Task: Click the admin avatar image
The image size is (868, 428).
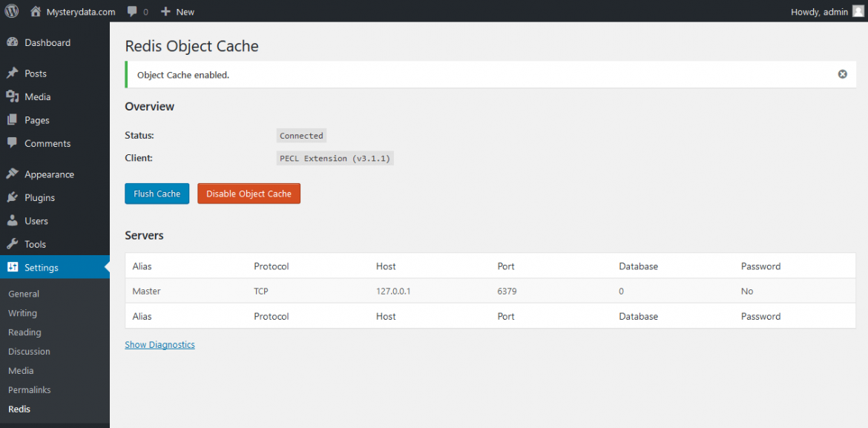Action: point(858,11)
